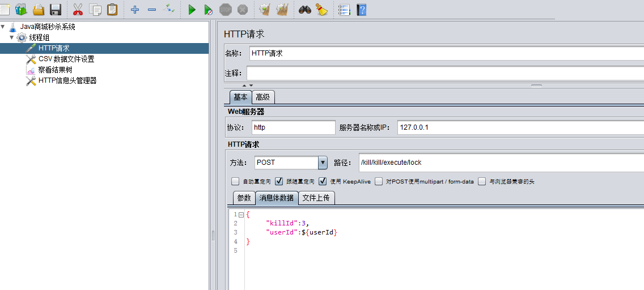The image size is (644, 290).
Task: Click the Clear broom-with-gear icon
Action: (x=265, y=10)
